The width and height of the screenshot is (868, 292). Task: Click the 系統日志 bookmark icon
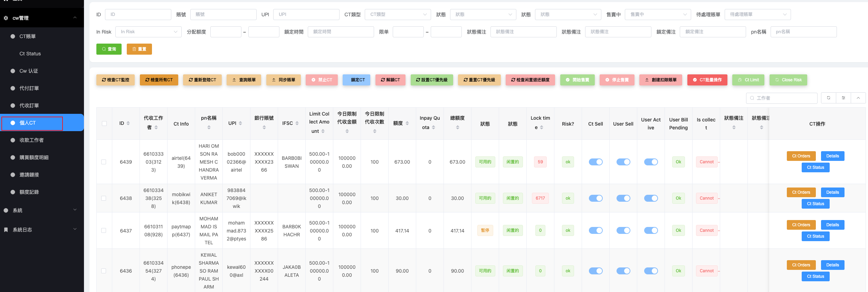point(6,230)
